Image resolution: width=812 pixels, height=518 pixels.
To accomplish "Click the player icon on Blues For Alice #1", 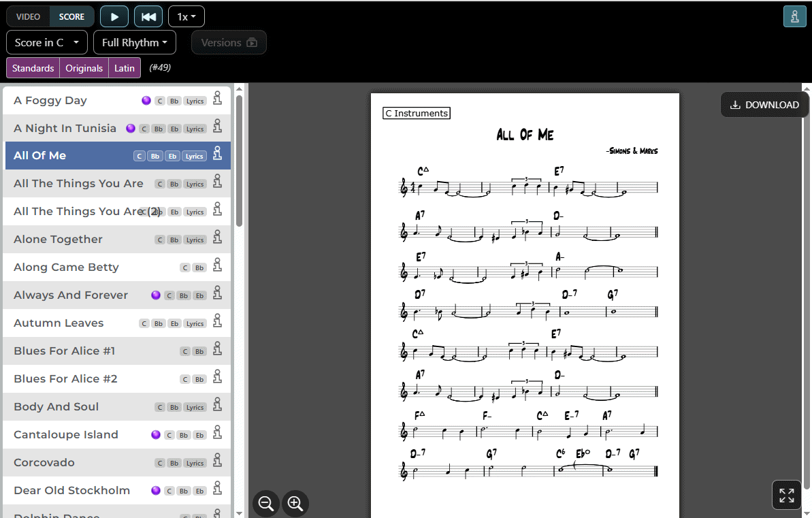I will 218,349.
